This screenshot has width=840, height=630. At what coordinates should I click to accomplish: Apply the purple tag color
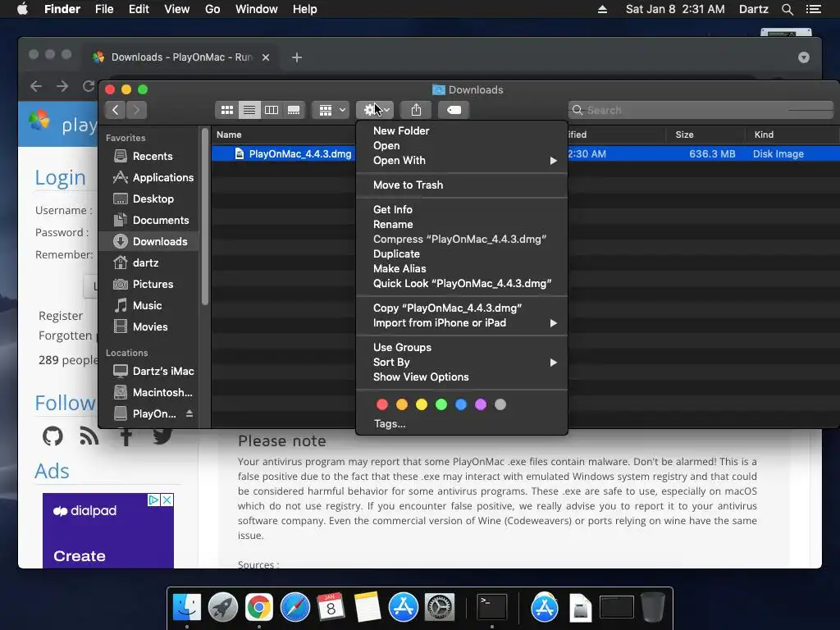(481, 404)
